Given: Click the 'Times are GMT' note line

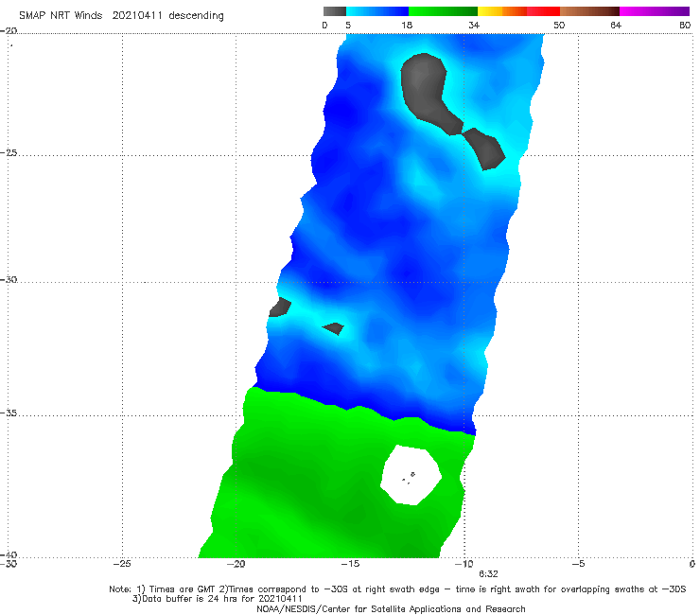Looking at the screenshot, I should point(397,589).
